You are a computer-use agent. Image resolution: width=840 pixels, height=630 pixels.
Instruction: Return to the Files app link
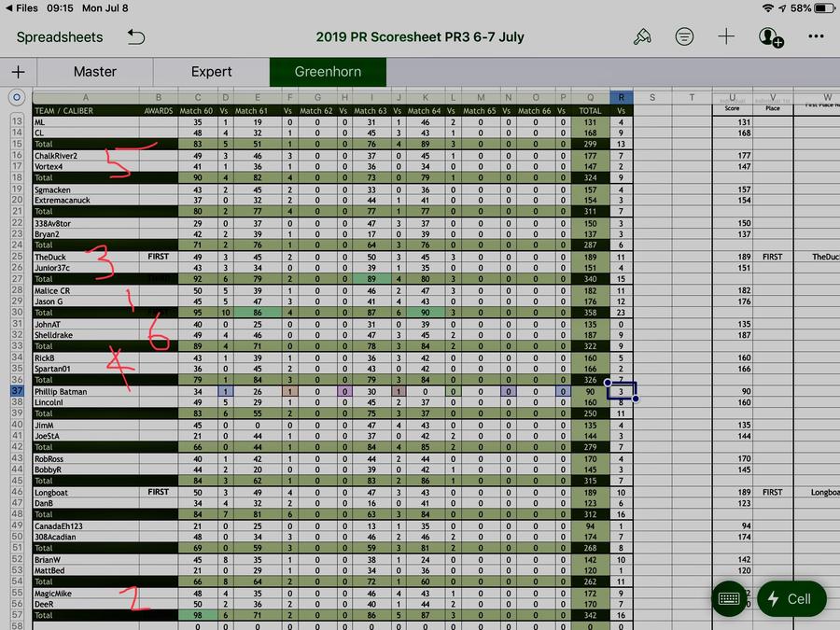21,7
